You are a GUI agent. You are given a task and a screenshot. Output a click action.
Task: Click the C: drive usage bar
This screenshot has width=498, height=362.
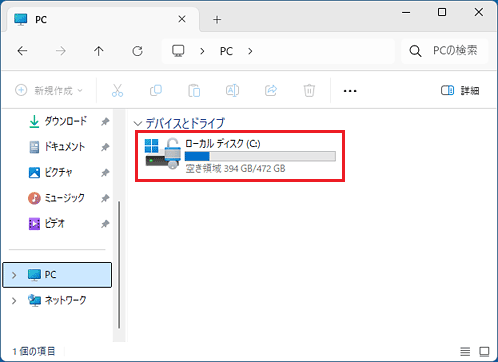(260, 156)
